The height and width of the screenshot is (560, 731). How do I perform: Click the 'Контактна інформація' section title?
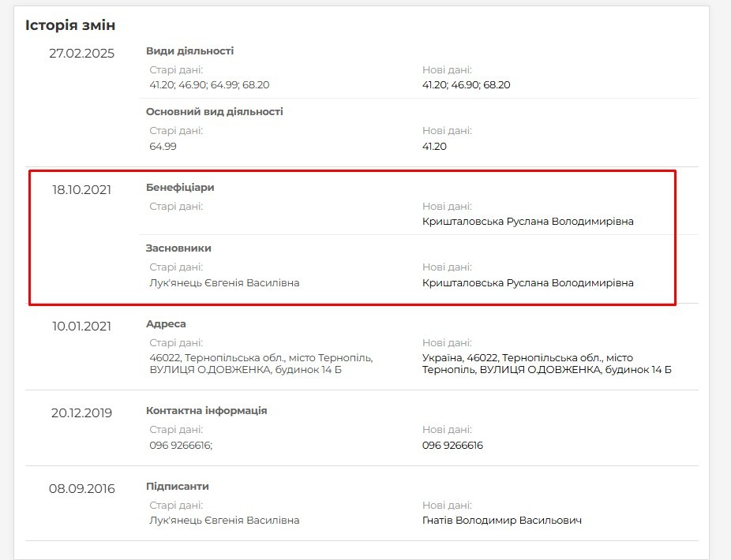pos(207,410)
